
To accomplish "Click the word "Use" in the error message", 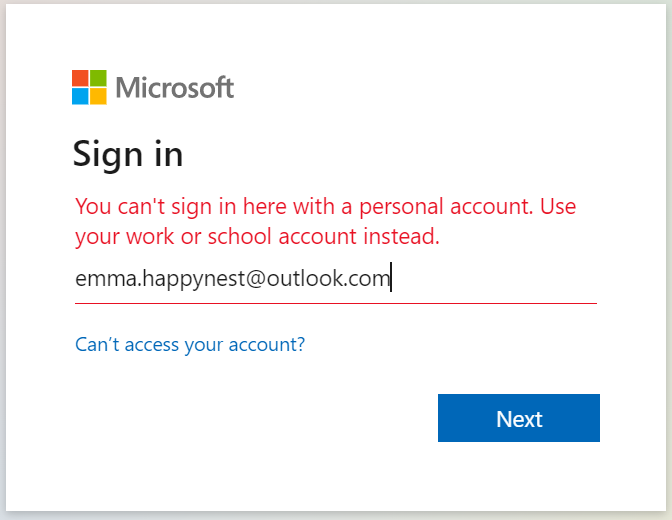I will point(558,207).
